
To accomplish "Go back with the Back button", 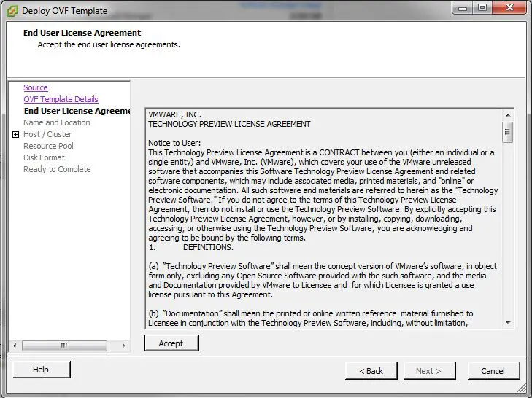I will point(371,371).
